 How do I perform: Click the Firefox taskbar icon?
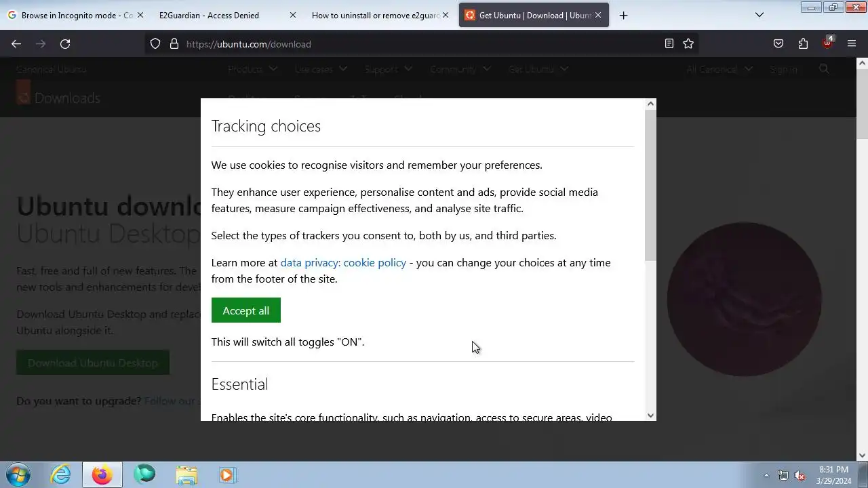[102, 474]
